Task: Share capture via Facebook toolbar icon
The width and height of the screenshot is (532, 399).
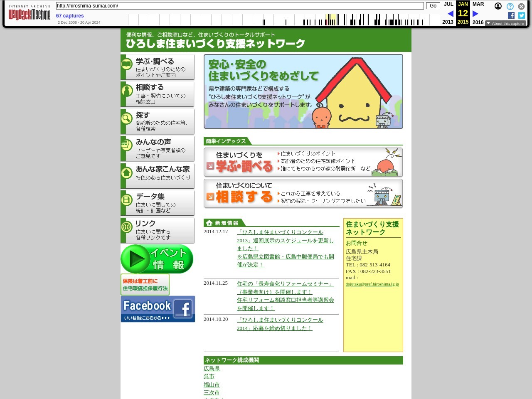Action: tap(511, 15)
